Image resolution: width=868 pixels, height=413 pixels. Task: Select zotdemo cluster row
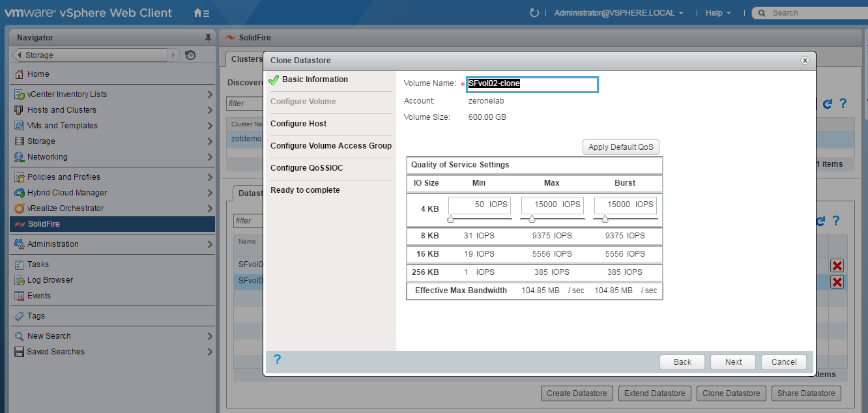pos(246,139)
